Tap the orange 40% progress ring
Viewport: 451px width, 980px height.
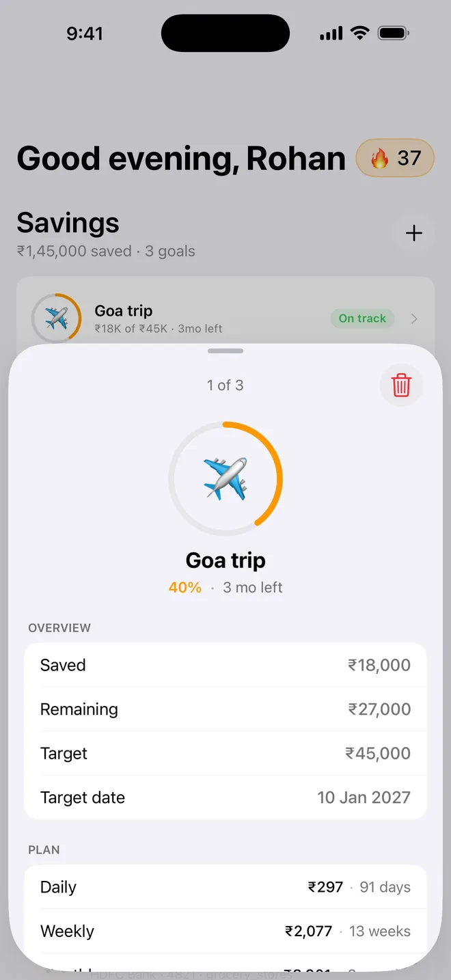225,478
